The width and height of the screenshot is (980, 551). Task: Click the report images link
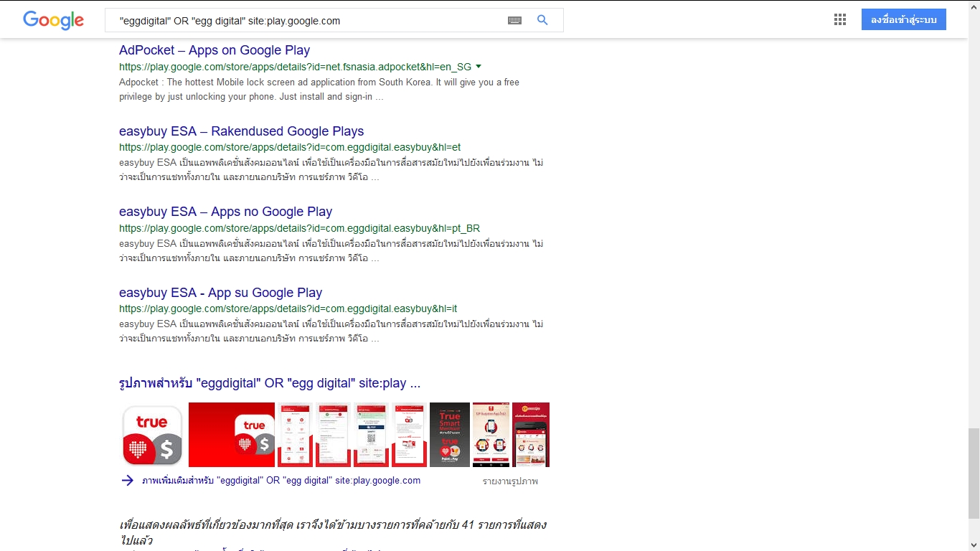510,481
